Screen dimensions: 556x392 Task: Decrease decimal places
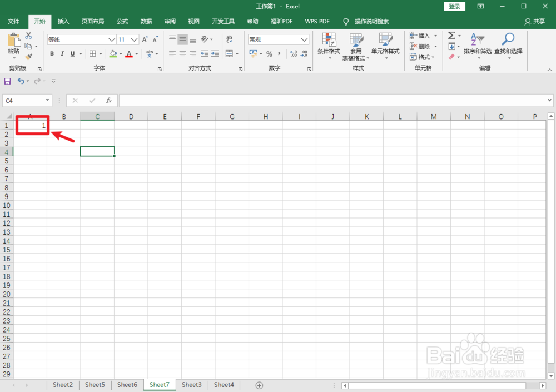(304, 53)
